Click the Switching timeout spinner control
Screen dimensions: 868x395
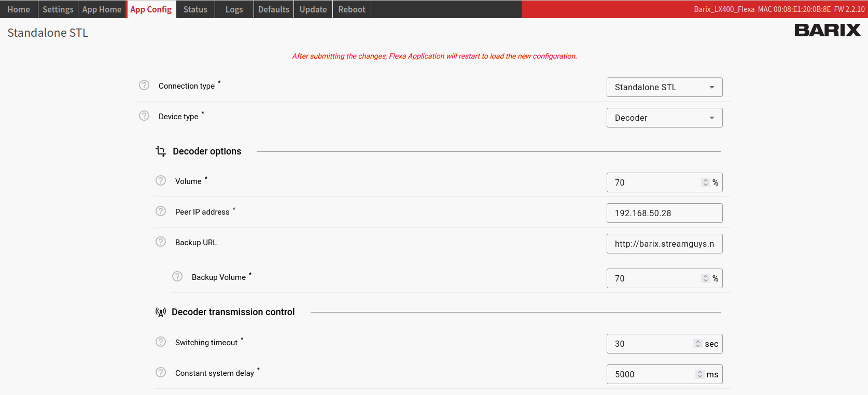pos(697,344)
